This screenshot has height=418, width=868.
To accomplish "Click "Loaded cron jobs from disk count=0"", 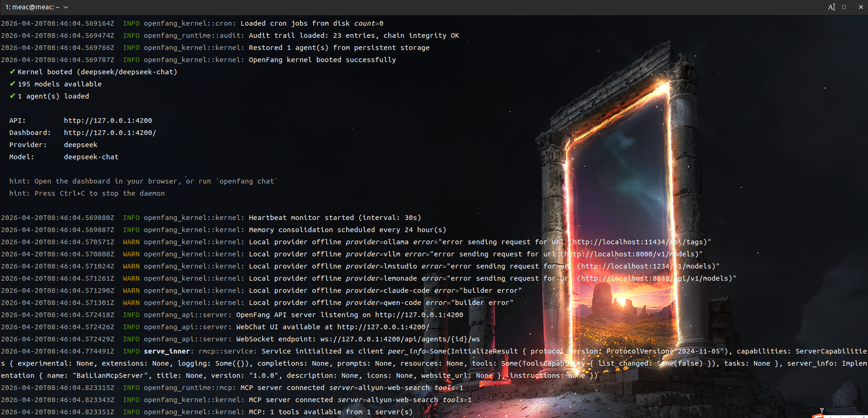I will (x=312, y=23).
